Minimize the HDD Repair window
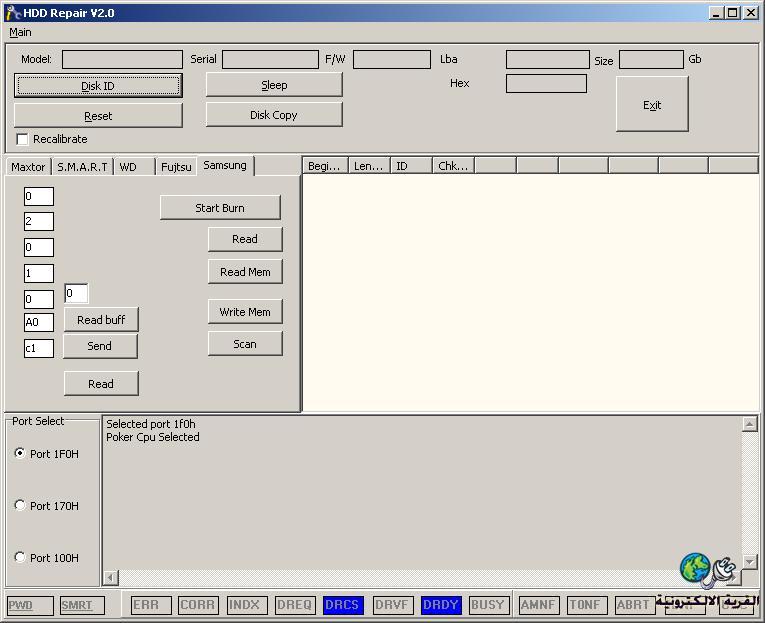The image size is (765, 623). [x=716, y=13]
